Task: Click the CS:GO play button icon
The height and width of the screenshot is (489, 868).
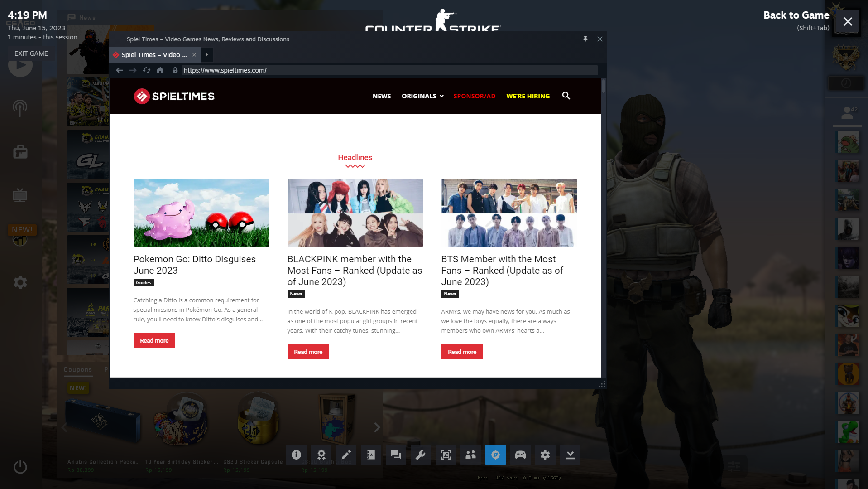Action: (x=20, y=66)
